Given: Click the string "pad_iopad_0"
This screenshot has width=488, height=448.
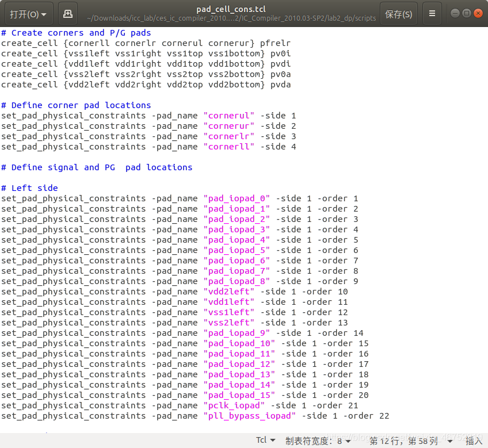Looking at the screenshot, I should (x=237, y=198).
